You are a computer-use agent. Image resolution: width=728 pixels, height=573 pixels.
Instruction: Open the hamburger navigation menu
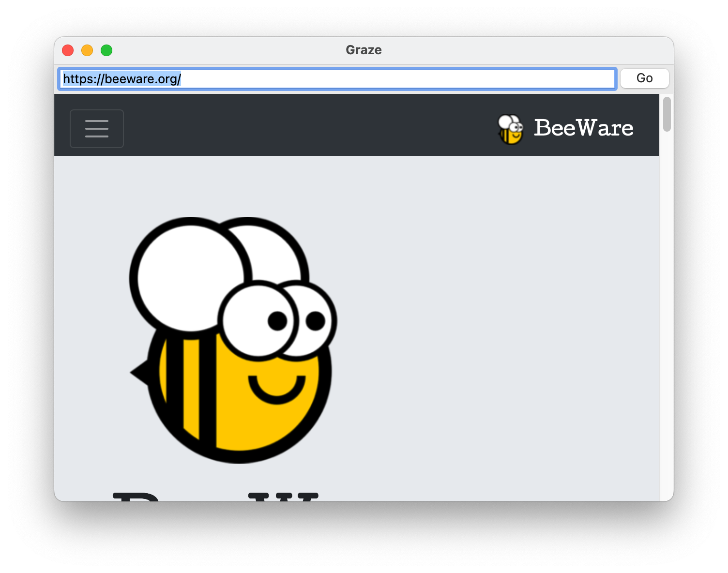point(97,129)
